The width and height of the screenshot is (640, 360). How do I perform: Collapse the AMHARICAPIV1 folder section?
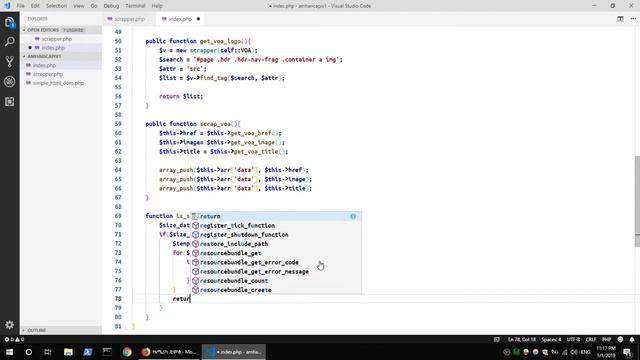coord(61,56)
